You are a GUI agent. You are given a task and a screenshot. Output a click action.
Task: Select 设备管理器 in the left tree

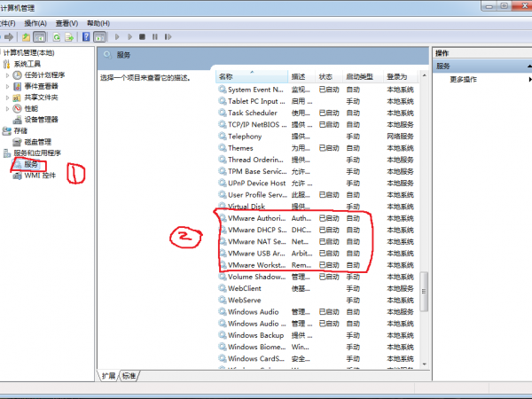pos(41,120)
